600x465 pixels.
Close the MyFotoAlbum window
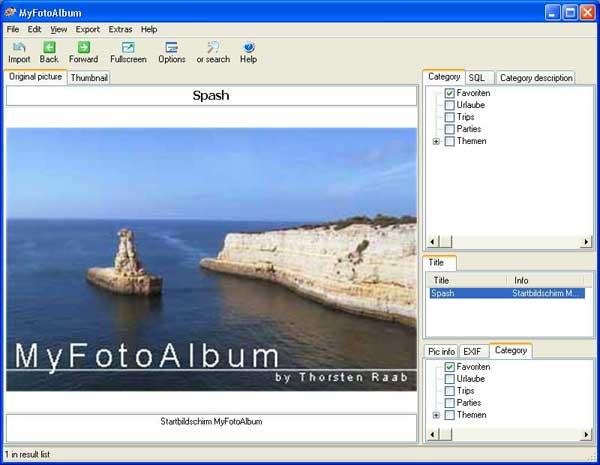click(587, 13)
